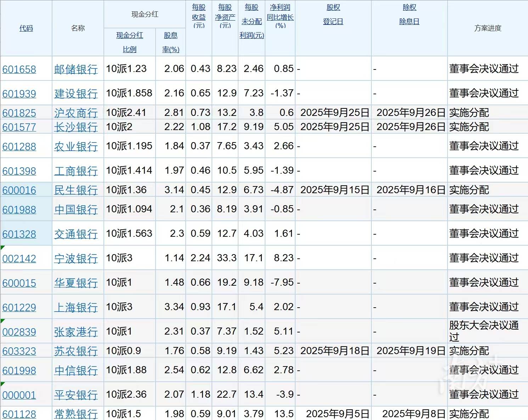Screen dimensions: 528x420
Task: Open stock code link 002839
Action: click(19, 332)
